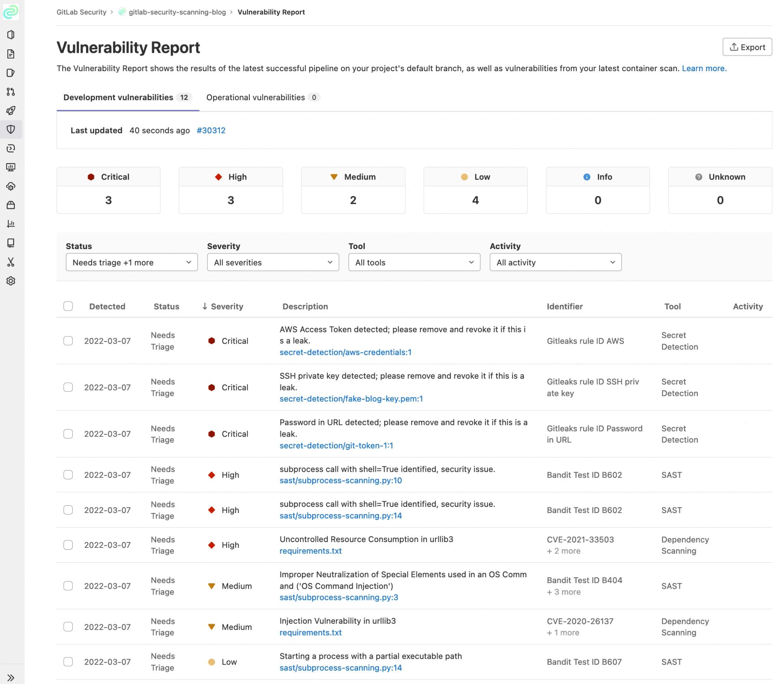Check the SSH private key row checkbox
784x684 pixels.
(68, 387)
